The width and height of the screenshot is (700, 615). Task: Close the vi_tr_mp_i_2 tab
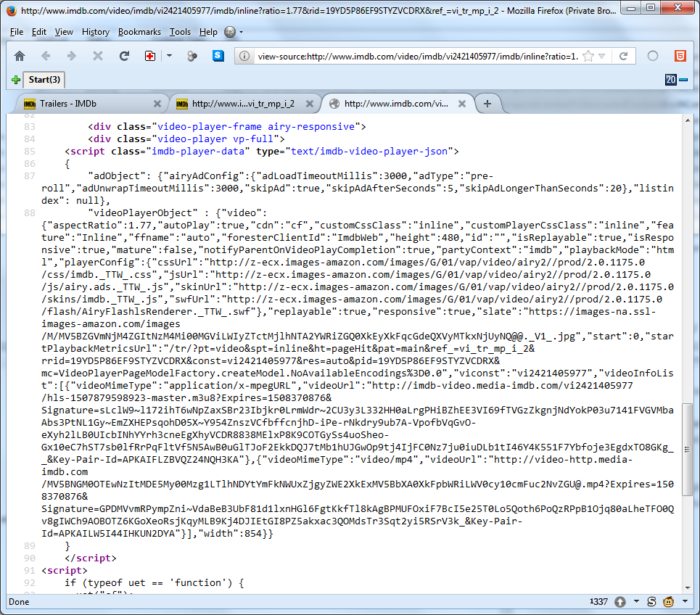[x=309, y=104]
